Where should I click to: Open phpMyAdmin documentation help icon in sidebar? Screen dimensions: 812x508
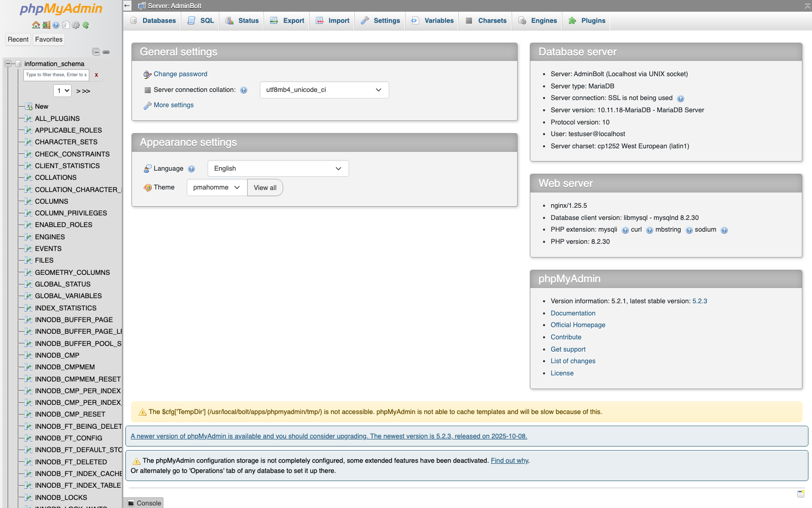point(56,25)
